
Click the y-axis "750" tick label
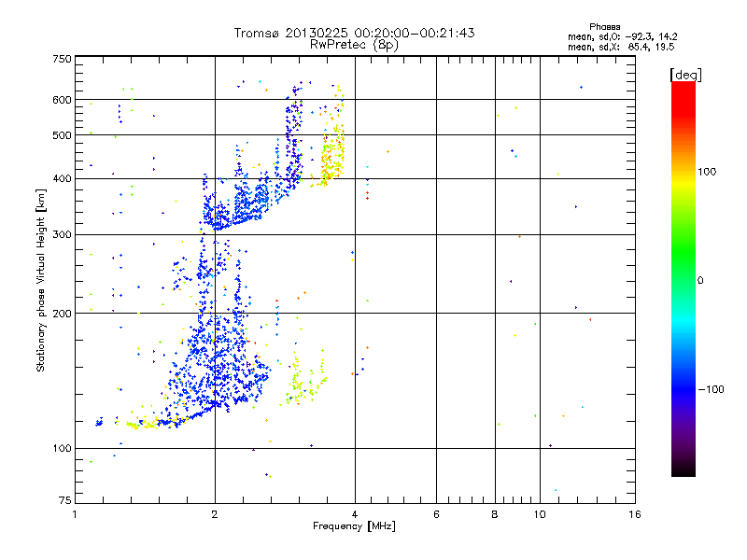(x=62, y=59)
